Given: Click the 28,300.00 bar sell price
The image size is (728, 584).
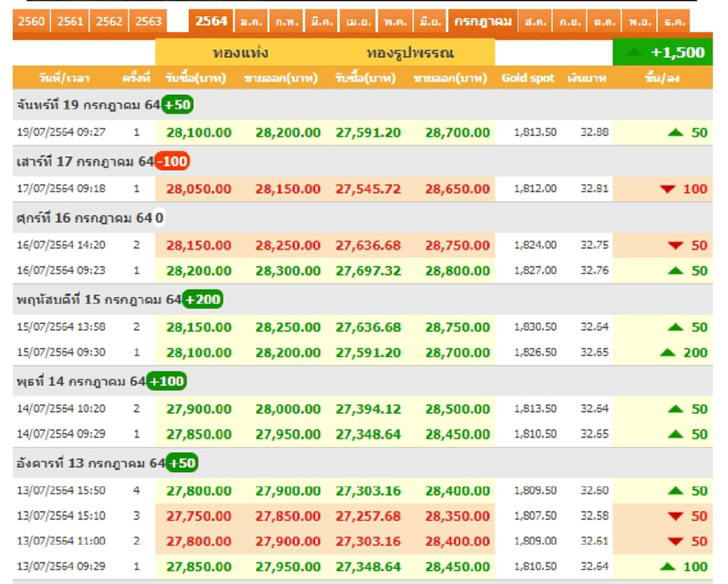Looking at the screenshot, I should click(x=288, y=270).
